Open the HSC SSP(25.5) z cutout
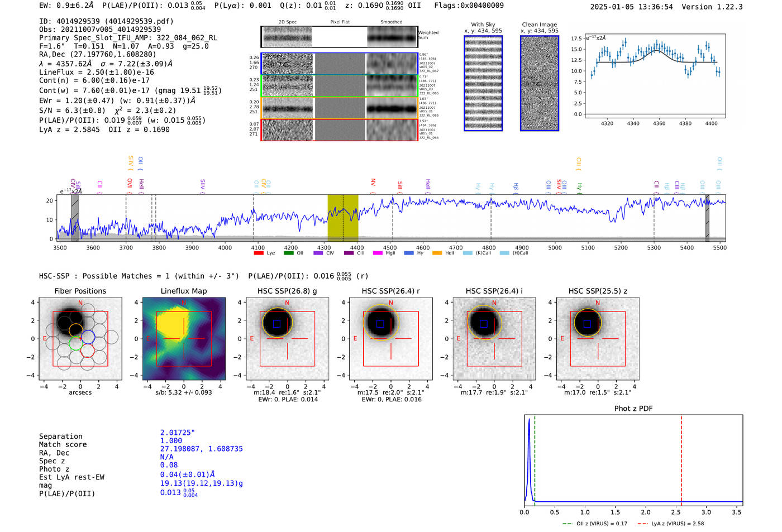The width and height of the screenshot is (782, 532). 598,339
